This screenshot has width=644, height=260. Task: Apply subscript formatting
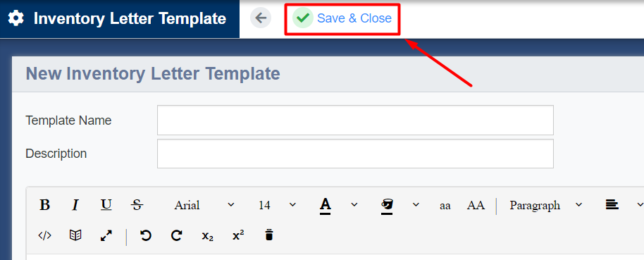pos(207,236)
